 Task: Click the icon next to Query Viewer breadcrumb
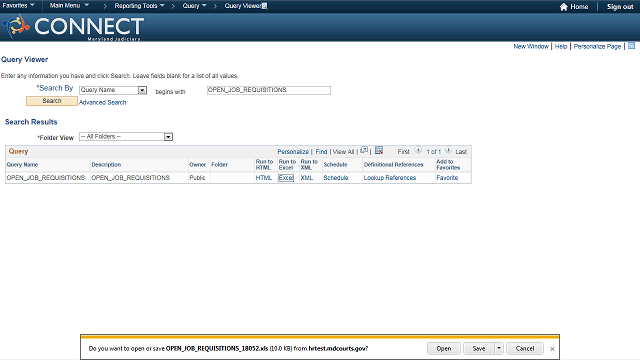264,6
